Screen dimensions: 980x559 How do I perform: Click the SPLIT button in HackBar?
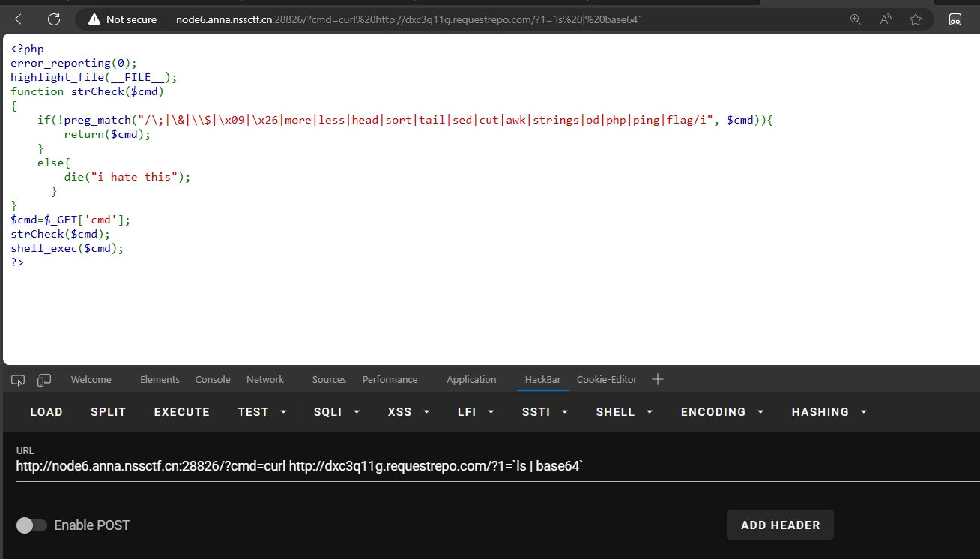coord(109,412)
